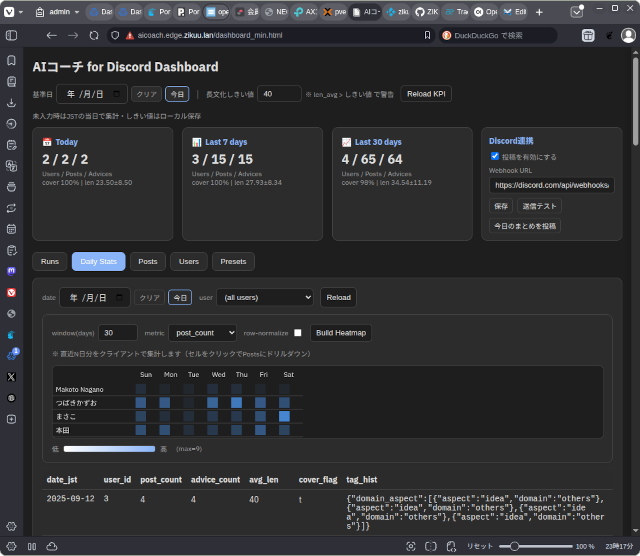The width and height of the screenshot is (640, 556).
Task: Open the Bookmarks panel in sidebar
Action: click(x=11, y=60)
